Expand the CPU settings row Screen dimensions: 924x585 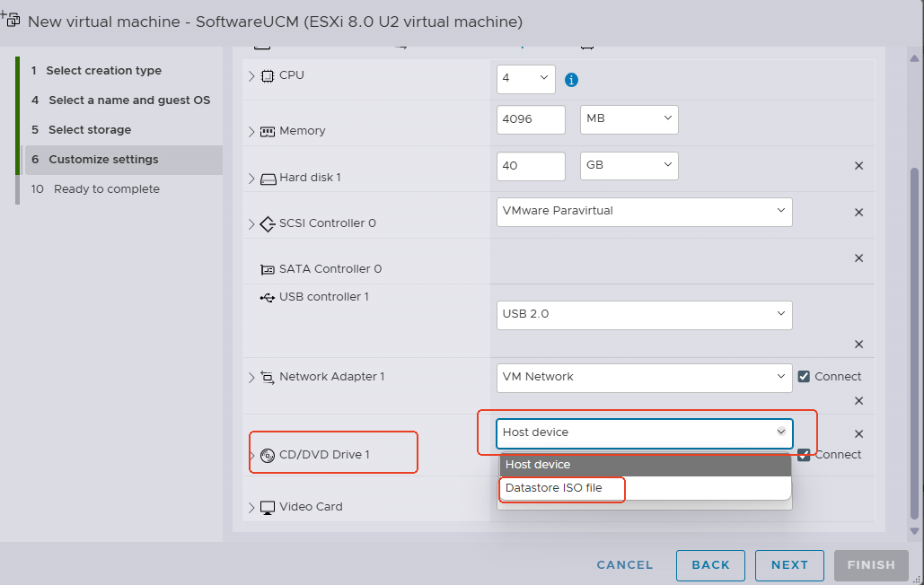251,76
